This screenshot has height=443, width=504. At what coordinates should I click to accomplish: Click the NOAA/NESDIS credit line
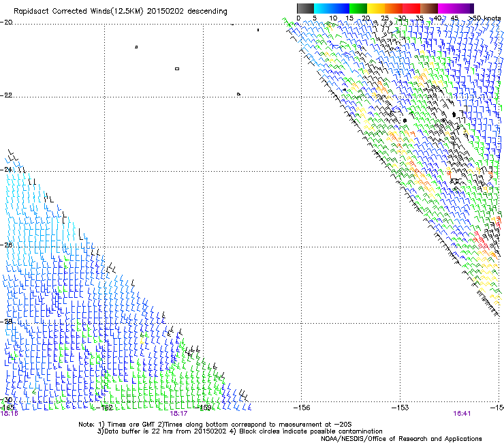pyautogui.click(x=401, y=439)
